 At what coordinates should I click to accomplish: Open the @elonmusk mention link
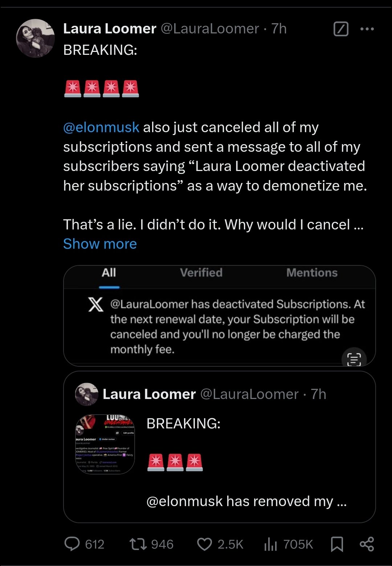coord(101,127)
